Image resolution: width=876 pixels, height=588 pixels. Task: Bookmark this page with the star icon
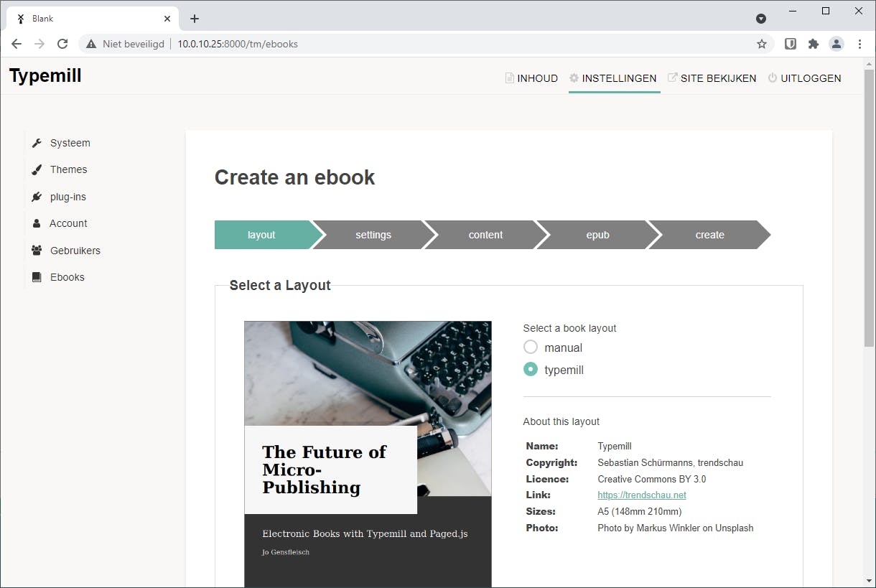[762, 44]
